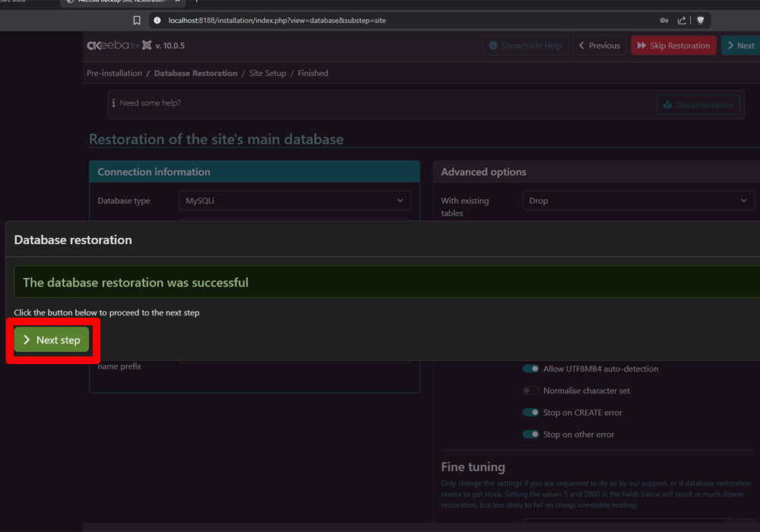This screenshot has width=760, height=532.
Task: Open the Brave Shields lion icon
Action: click(701, 21)
